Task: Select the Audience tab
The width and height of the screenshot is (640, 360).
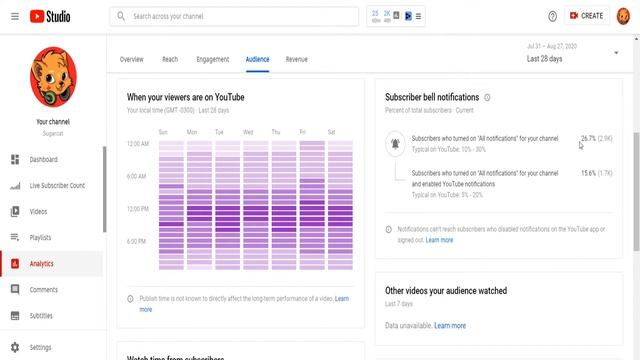Action: tap(258, 60)
